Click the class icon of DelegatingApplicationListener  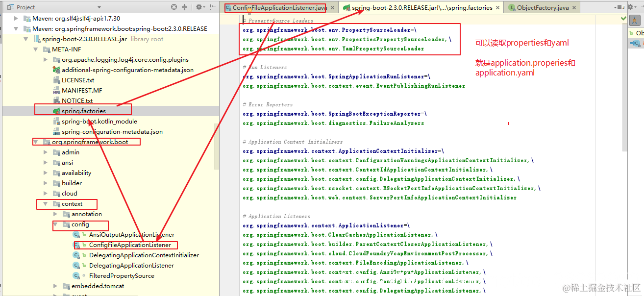coord(76,265)
